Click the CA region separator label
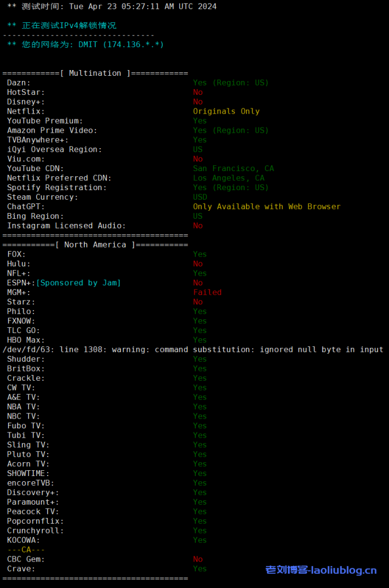 [26, 550]
